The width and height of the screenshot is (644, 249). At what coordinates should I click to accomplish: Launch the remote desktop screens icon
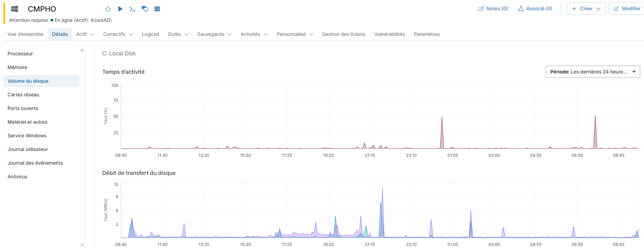tap(145, 9)
